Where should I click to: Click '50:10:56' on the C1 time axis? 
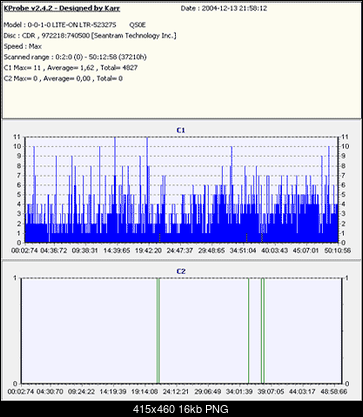(337, 250)
